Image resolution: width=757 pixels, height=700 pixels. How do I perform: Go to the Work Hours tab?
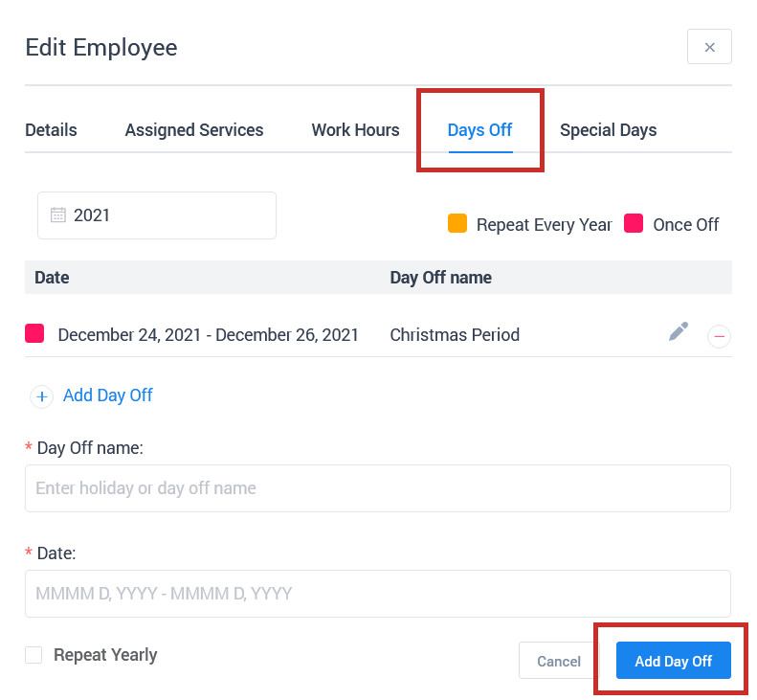click(355, 130)
